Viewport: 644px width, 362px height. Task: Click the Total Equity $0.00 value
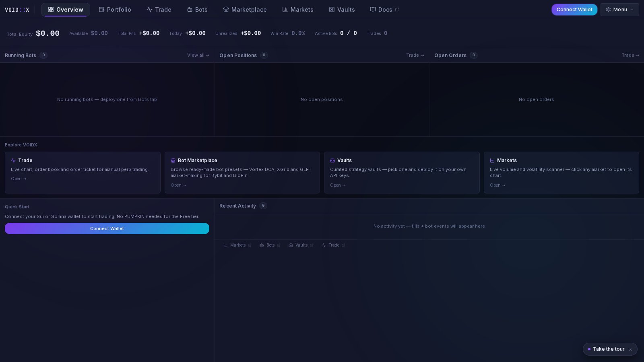[47, 33]
